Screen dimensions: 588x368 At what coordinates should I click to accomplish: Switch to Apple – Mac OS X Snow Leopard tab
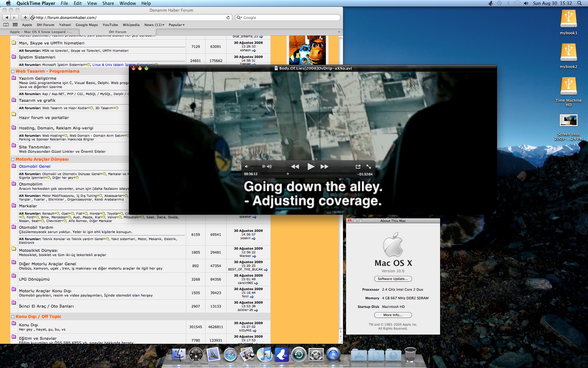tap(40, 32)
